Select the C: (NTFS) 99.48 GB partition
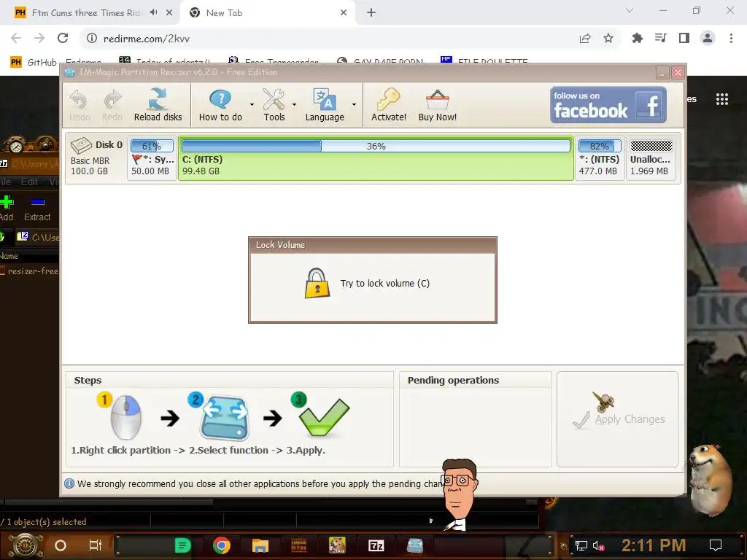This screenshot has width=747, height=560. click(376, 158)
